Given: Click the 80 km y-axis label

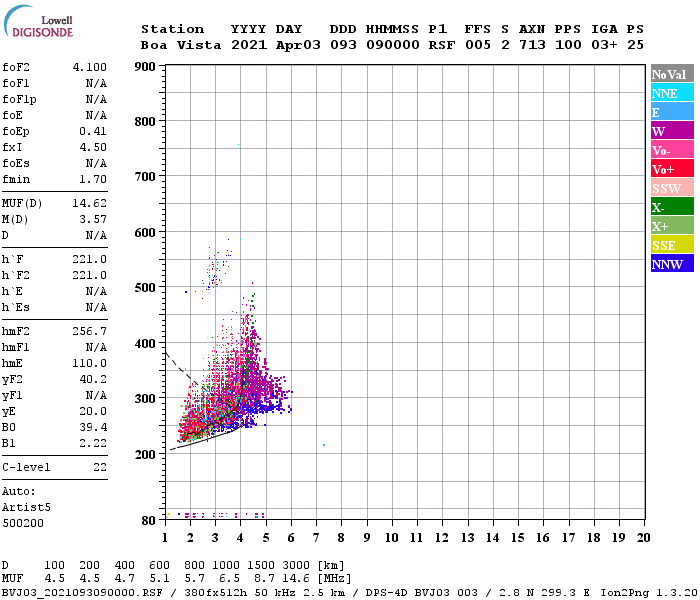Looking at the screenshot, I should [x=148, y=521].
